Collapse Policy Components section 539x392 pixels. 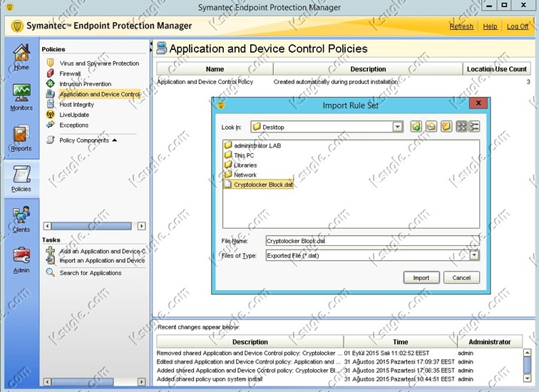tap(115, 140)
